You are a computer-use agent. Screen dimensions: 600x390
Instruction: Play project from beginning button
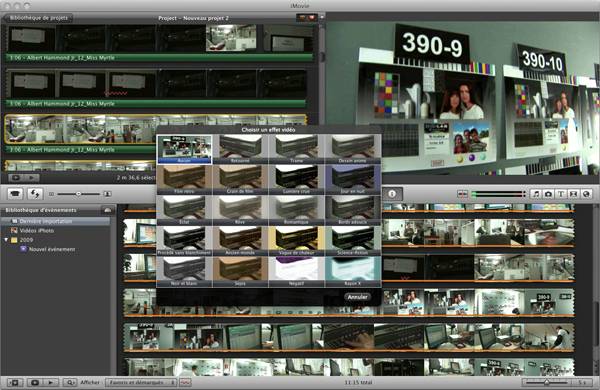click(x=32, y=178)
